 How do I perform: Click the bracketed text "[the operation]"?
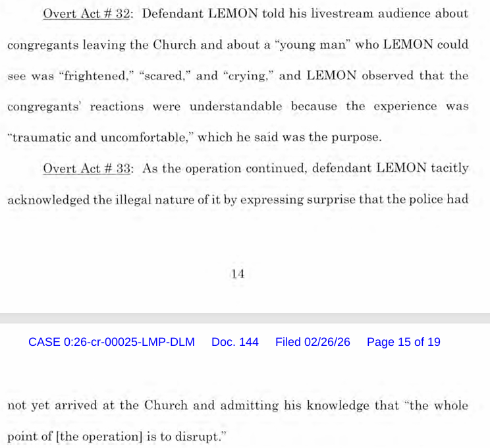(99, 436)
